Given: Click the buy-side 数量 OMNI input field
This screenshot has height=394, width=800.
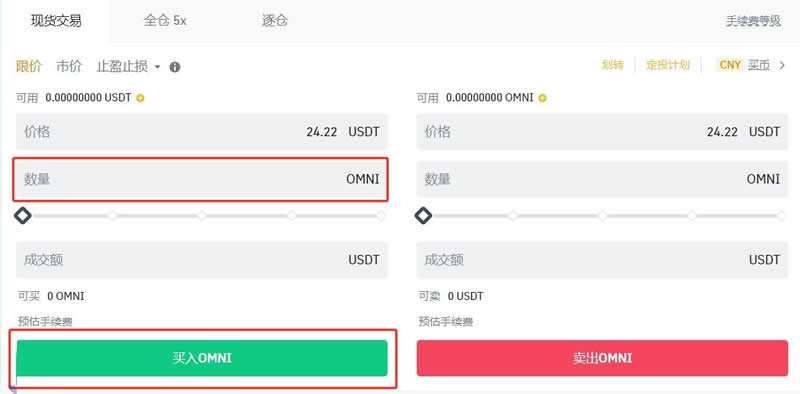Looking at the screenshot, I should [202, 179].
